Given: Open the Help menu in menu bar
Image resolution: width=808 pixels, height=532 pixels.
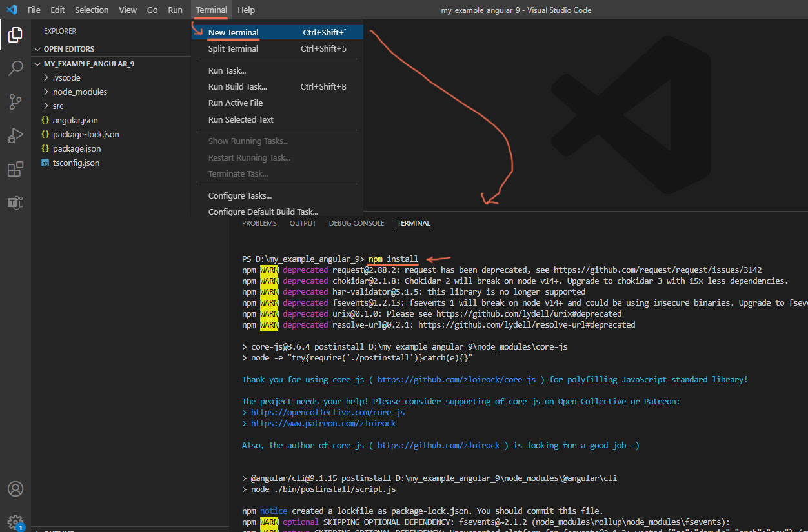Looking at the screenshot, I should pos(246,10).
